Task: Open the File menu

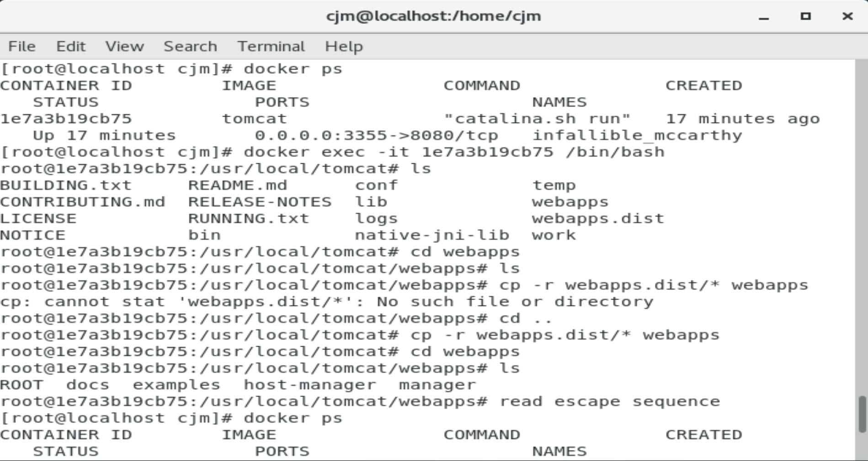Action: [x=21, y=46]
